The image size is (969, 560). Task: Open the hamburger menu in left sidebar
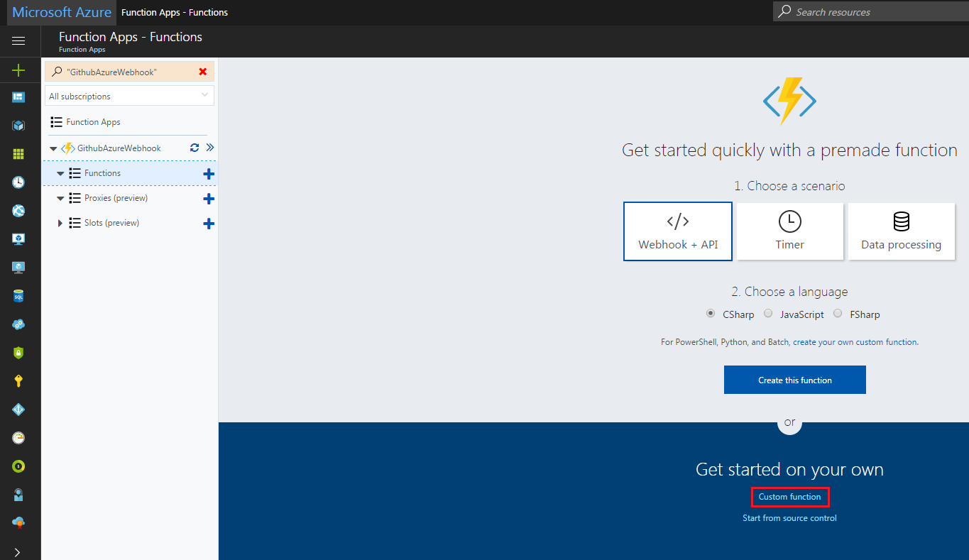(x=18, y=41)
